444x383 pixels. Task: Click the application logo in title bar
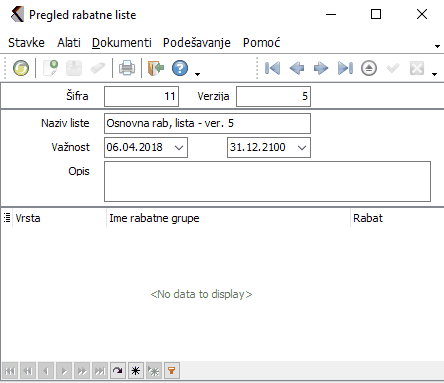click(17, 15)
